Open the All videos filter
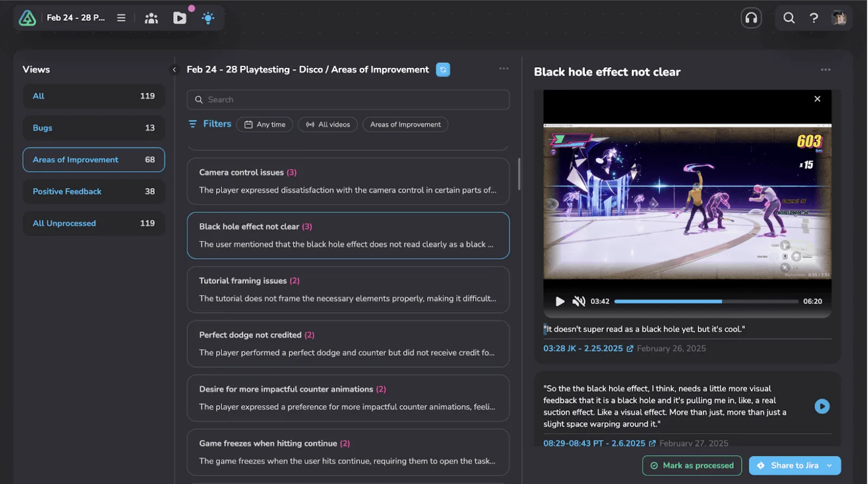868x484 pixels. [x=328, y=125]
